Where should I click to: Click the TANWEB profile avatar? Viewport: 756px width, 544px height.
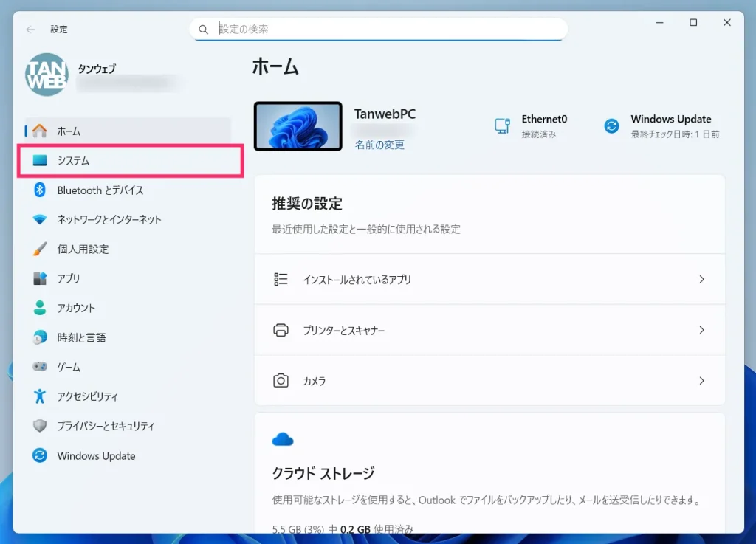(x=47, y=75)
